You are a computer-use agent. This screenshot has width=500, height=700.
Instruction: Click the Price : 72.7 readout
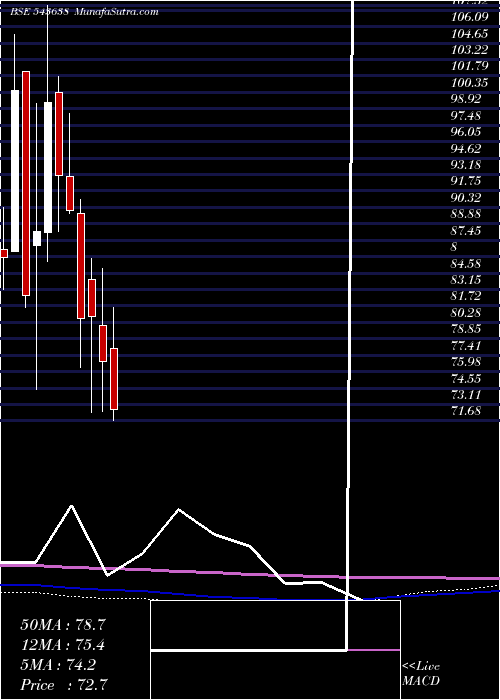64,685
